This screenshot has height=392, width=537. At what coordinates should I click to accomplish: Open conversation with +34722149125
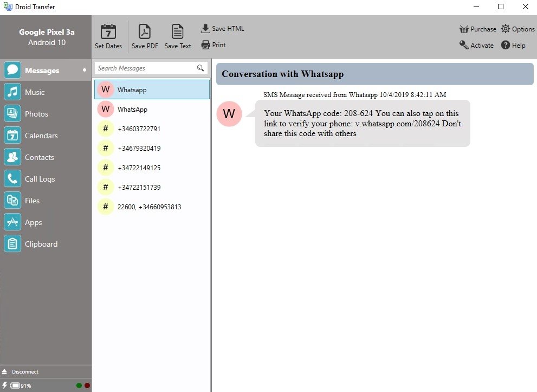152,168
